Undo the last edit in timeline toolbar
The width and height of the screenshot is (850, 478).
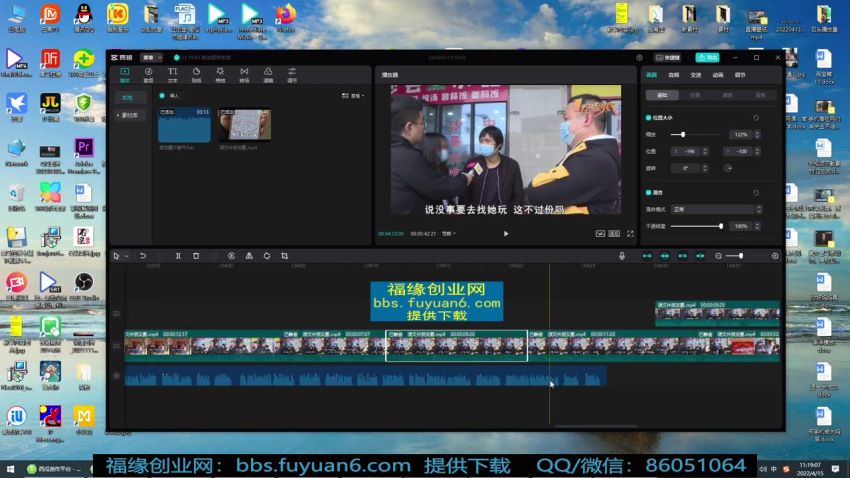(143, 256)
